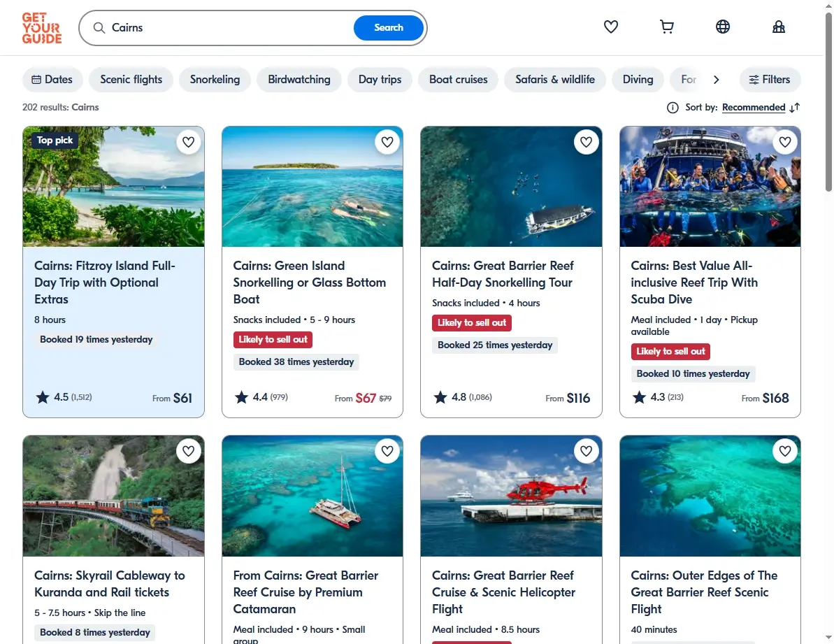
Task: Click the 'From $116' price
Action: point(568,398)
